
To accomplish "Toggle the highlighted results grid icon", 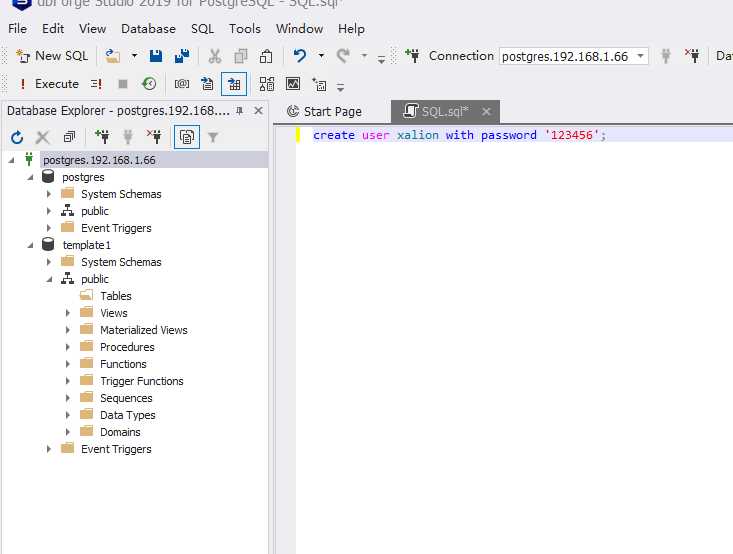I will tap(234, 84).
